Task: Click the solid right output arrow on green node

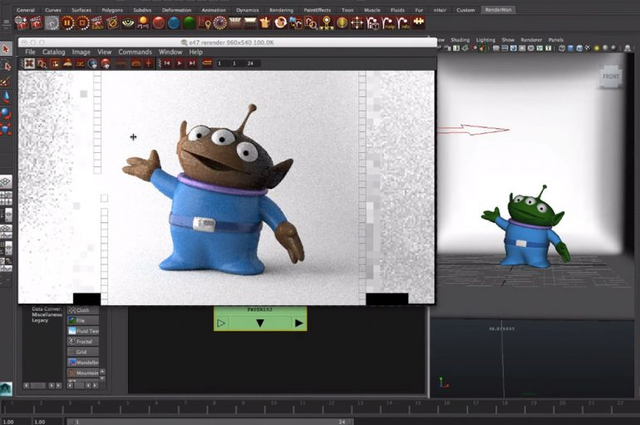Action: point(299,323)
